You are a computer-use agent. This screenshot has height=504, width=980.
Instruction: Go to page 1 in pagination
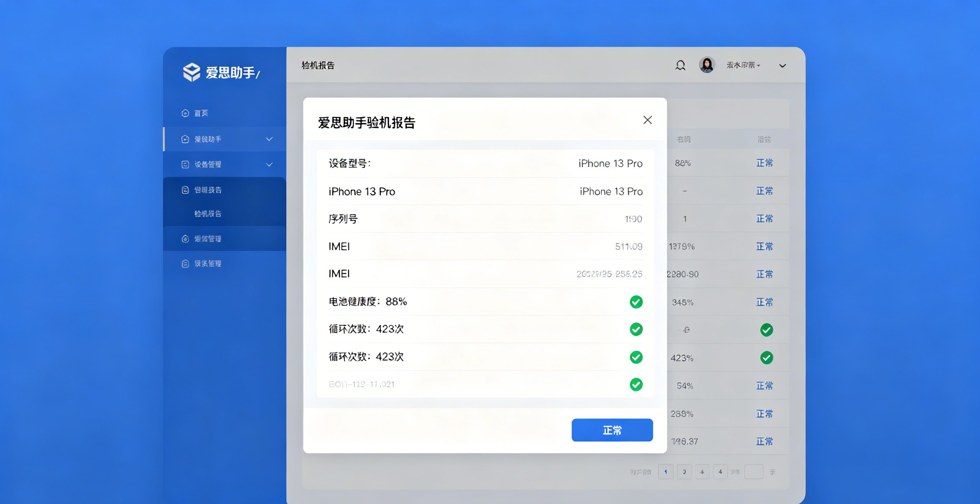pyautogui.click(x=666, y=472)
